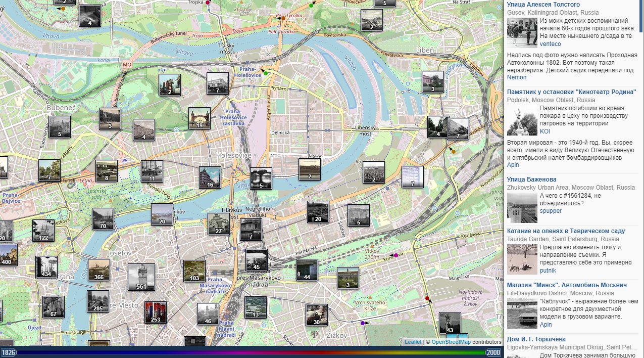Viewport: 644px width, 358px height.
Task: Open 'Дом И. Г. Торкачева' photo link
Action: tap(536, 339)
